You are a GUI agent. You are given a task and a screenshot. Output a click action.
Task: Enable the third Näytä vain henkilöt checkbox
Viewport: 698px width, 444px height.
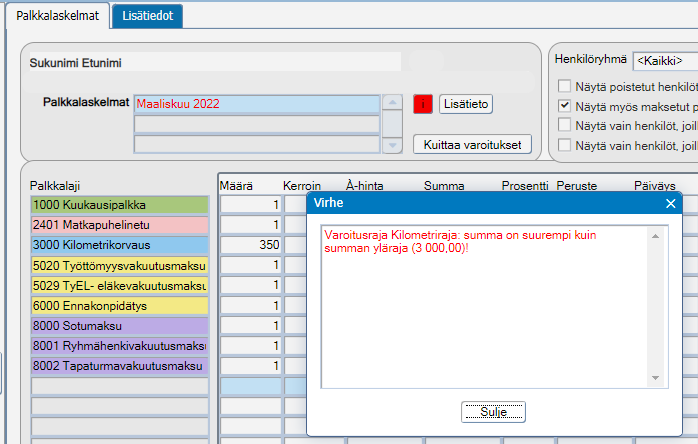click(x=564, y=125)
